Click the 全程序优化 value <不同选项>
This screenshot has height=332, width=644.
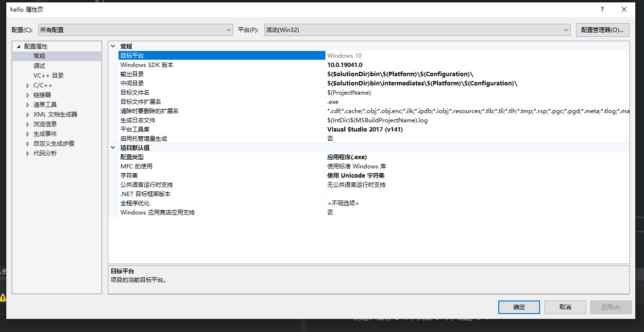(x=343, y=203)
